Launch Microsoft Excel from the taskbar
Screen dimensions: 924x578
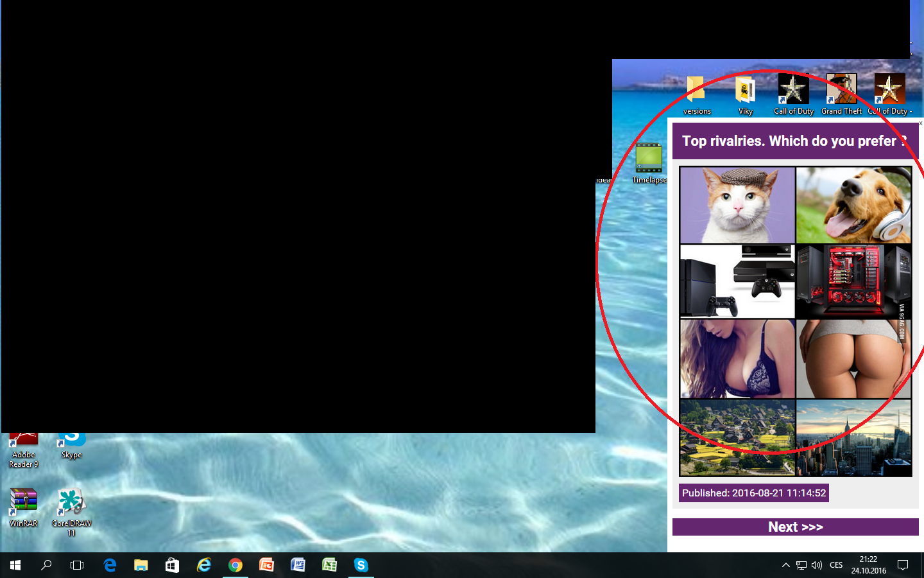(x=329, y=565)
